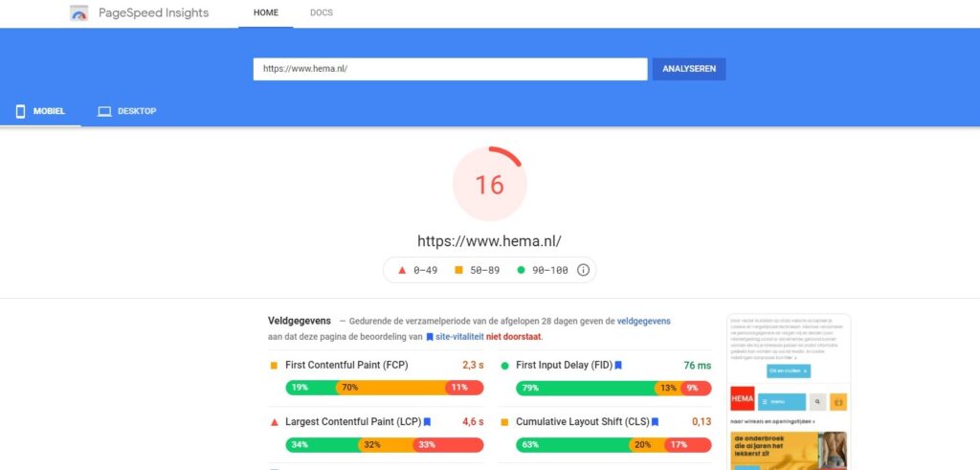
Task: Click the bookmark icon after First Input Delay
Action: click(618, 366)
